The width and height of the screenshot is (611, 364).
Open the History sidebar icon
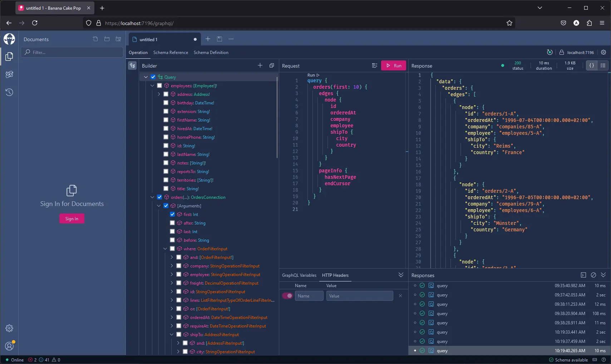[x=9, y=92]
